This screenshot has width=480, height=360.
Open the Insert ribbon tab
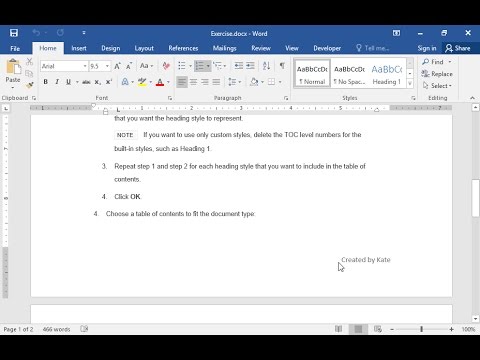point(79,48)
